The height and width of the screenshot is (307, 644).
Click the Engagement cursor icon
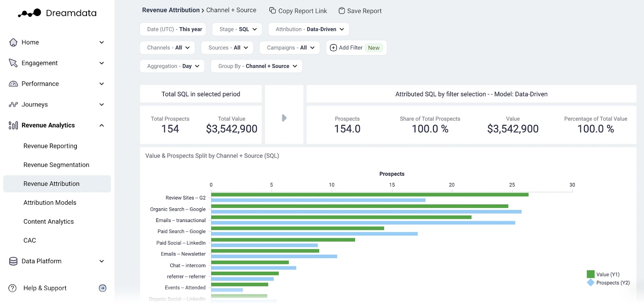coord(13,63)
